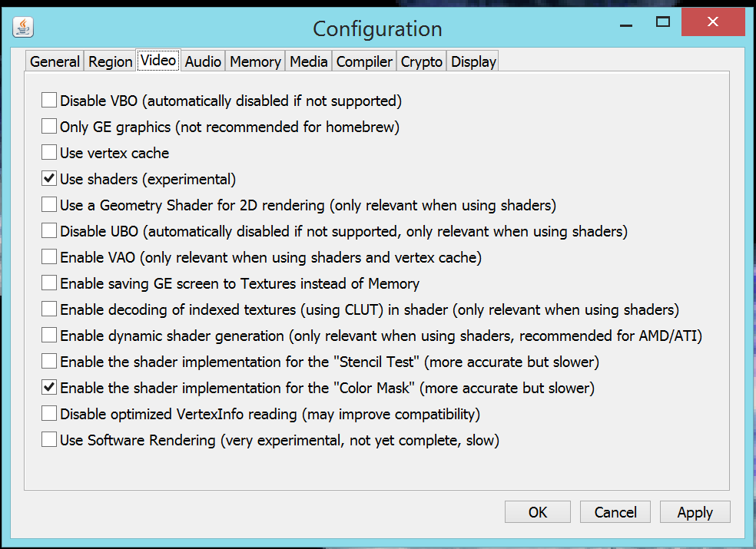Click the Apply button
The width and height of the screenshot is (756, 549).
tap(695, 512)
